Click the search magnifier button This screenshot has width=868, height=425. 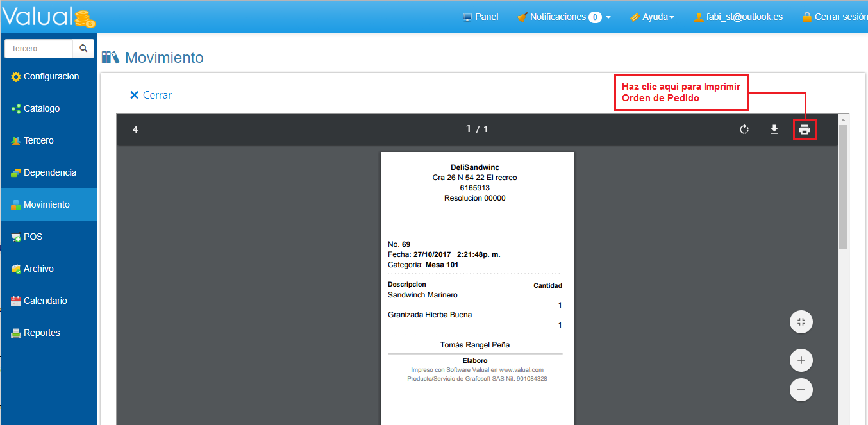coord(83,49)
